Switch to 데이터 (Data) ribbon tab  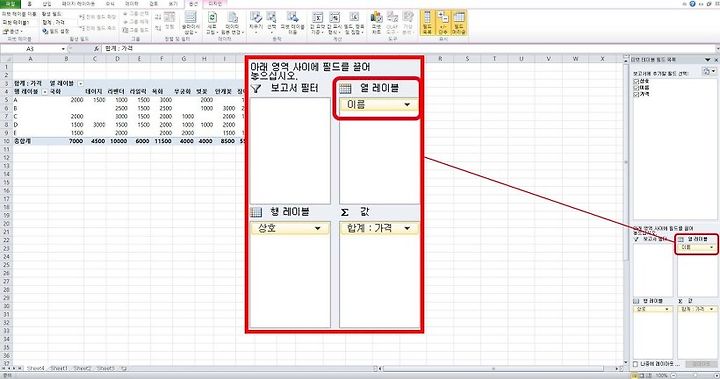[x=132, y=4]
